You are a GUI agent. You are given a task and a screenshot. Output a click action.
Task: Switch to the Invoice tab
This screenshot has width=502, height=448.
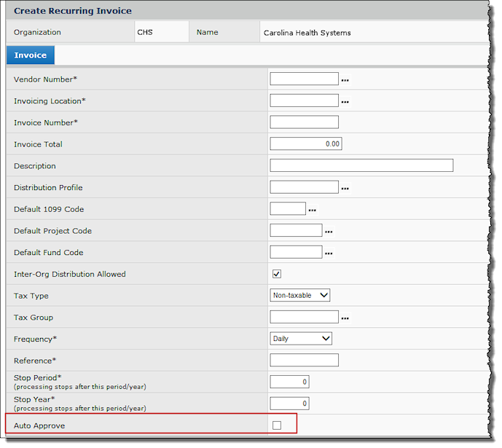coord(30,55)
